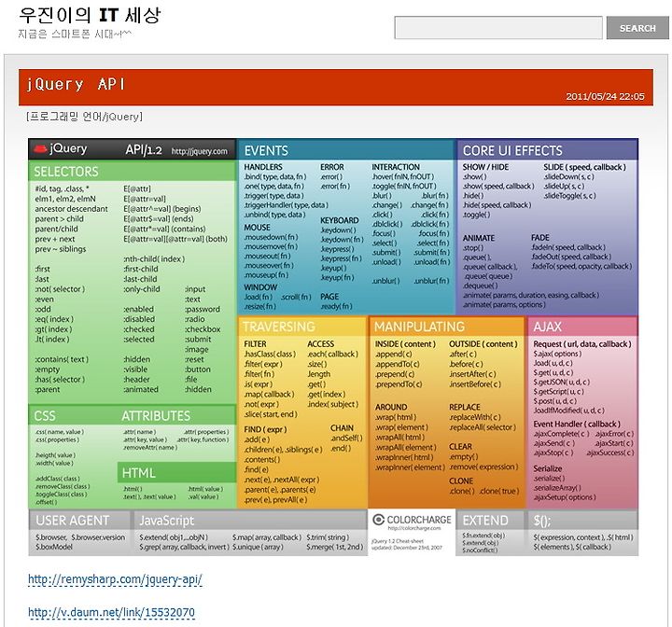Open the 프로그래밍 언어/jQuery category link

point(84,117)
